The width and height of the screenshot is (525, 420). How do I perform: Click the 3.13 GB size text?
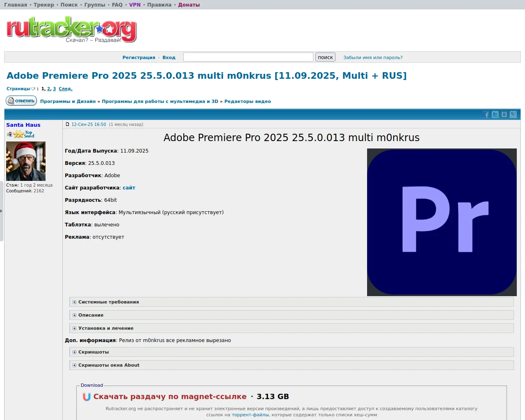tap(273, 397)
